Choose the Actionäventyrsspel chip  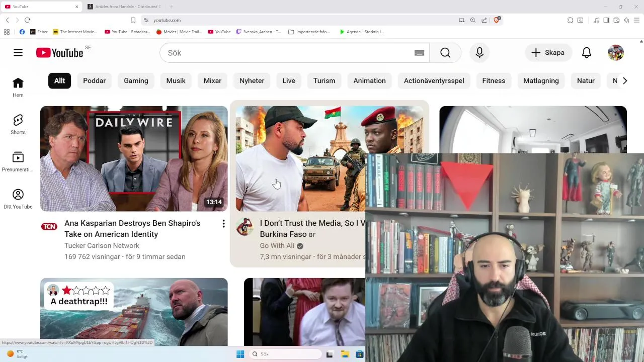click(x=434, y=80)
